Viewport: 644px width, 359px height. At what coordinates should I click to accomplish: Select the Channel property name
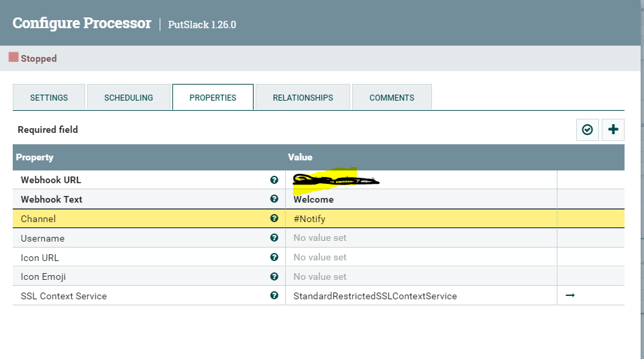pos(38,219)
